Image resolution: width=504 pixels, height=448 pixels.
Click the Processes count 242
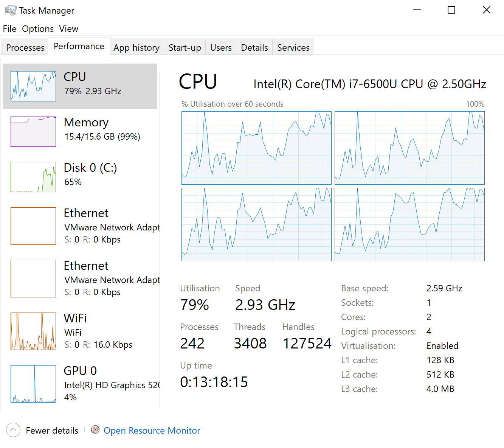(192, 344)
